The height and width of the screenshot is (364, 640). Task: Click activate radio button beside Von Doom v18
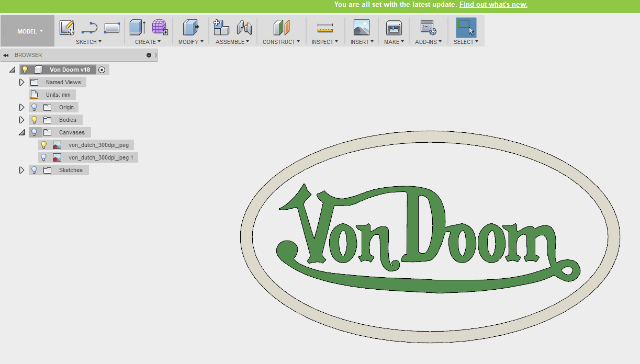tap(102, 70)
